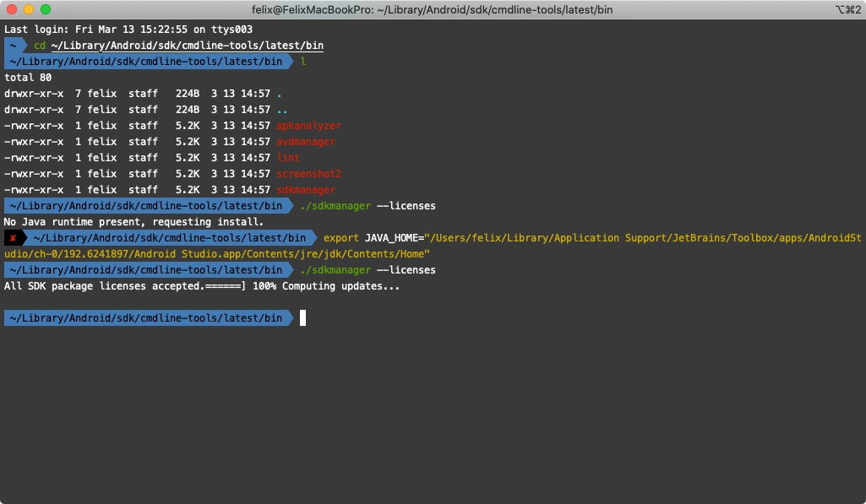Click the green zoom window button
This screenshot has height=504, width=866.
(x=46, y=9)
